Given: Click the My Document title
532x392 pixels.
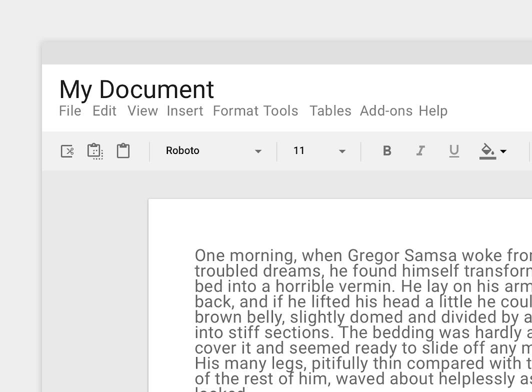Looking at the screenshot, I should (136, 89).
